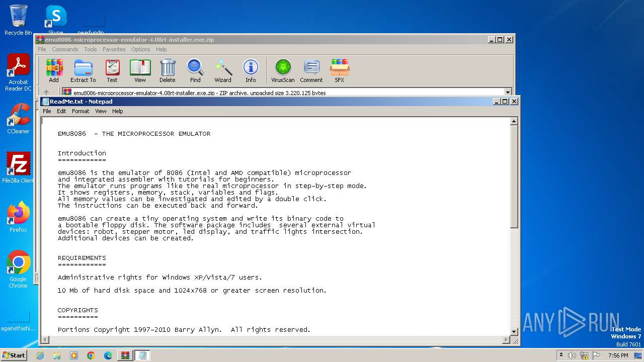Open WinRAR Options menu
Viewport: 644px width, 362px height.
click(x=141, y=49)
